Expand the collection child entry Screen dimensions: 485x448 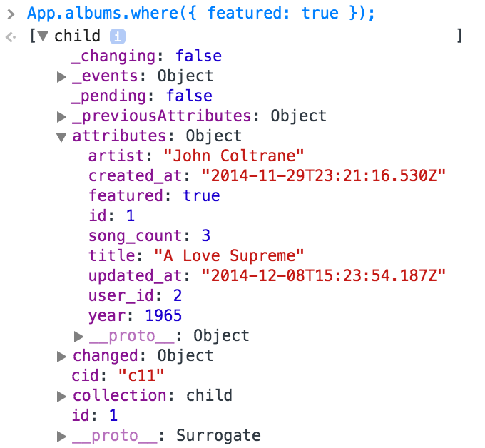(61, 397)
